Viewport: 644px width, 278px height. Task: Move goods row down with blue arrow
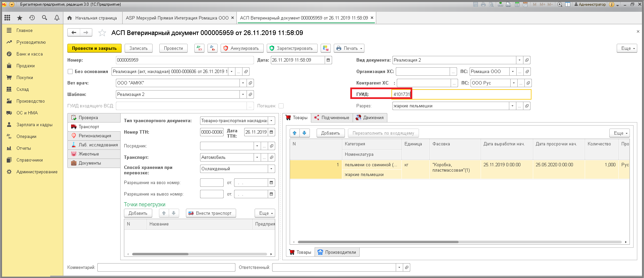coord(304,133)
